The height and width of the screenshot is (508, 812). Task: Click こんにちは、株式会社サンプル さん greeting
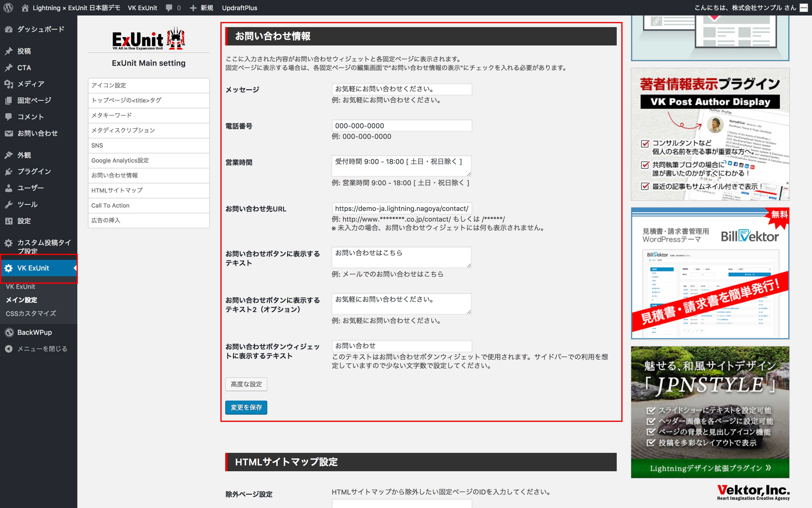click(745, 8)
